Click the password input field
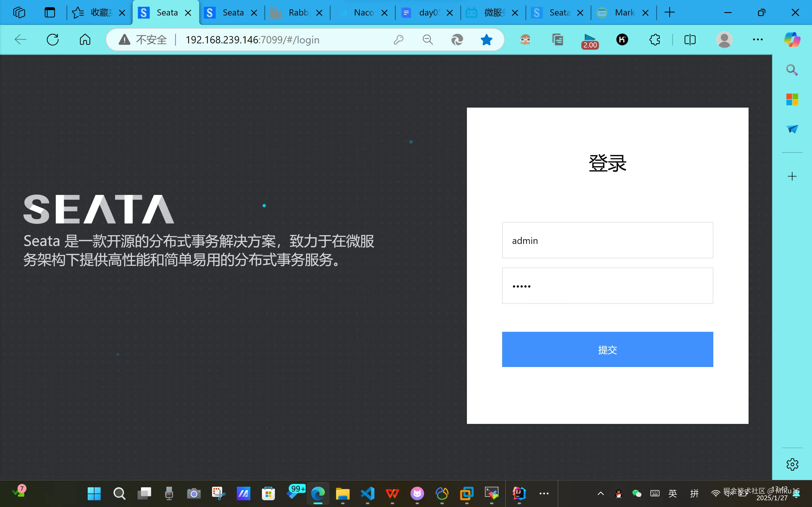This screenshot has height=507, width=812. pos(607,286)
